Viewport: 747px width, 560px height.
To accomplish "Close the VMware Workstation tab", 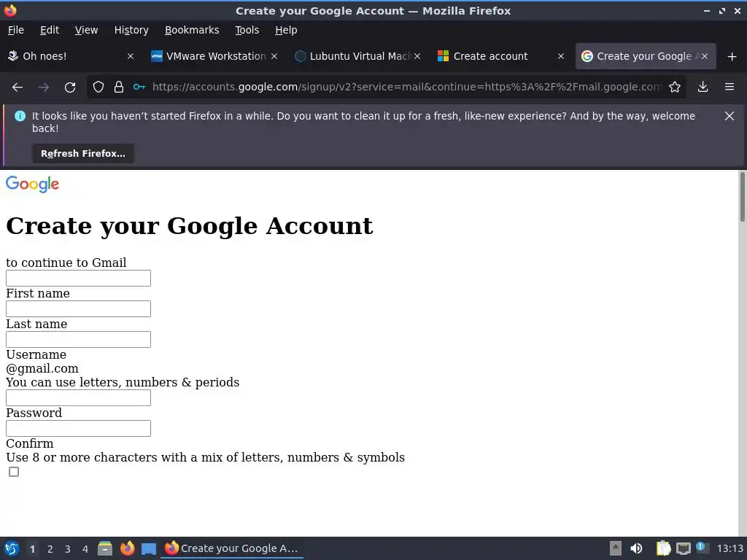I will coord(274,56).
